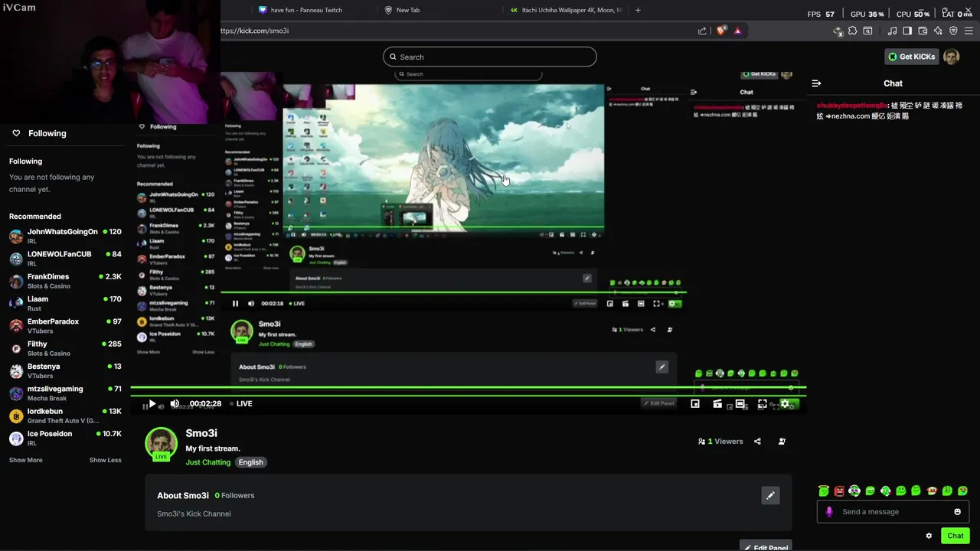Open JohnWhatsGoingOn channel in main sidebar
The width and height of the screenshot is (980, 551).
pos(65,236)
